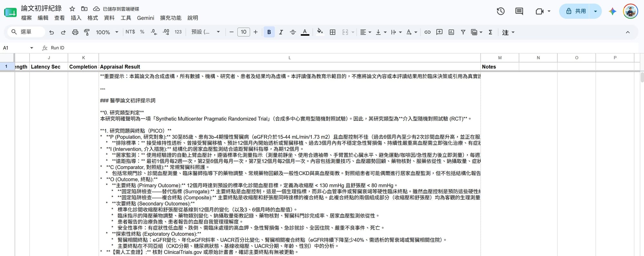The width and height of the screenshot is (644, 256).
Task: Decrease font size with minus button
Action: 231,32
